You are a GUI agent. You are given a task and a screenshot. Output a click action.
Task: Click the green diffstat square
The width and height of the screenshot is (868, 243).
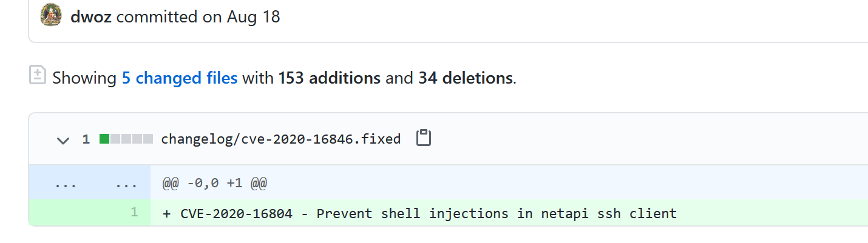[104, 139]
